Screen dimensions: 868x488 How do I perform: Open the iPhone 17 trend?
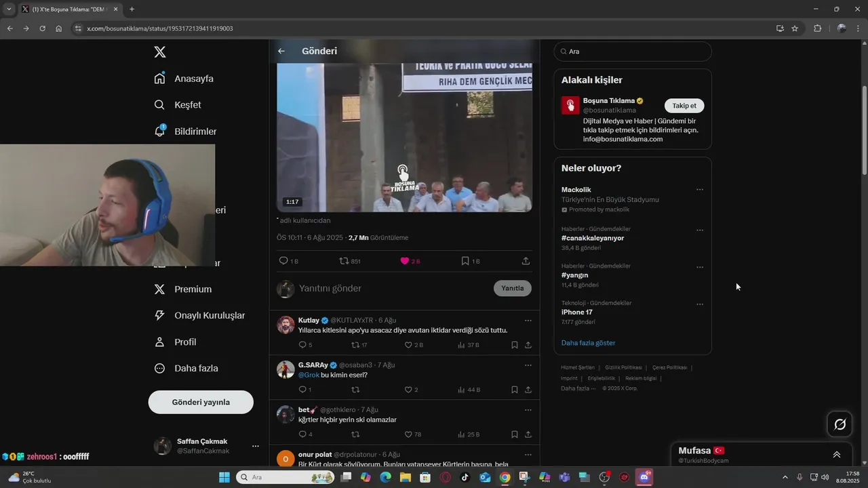tap(576, 312)
